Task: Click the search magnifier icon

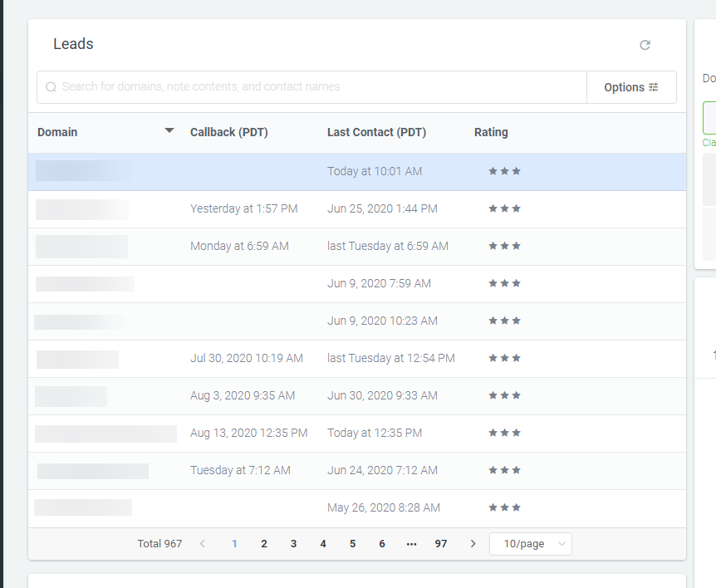Action: click(x=51, y=86)
